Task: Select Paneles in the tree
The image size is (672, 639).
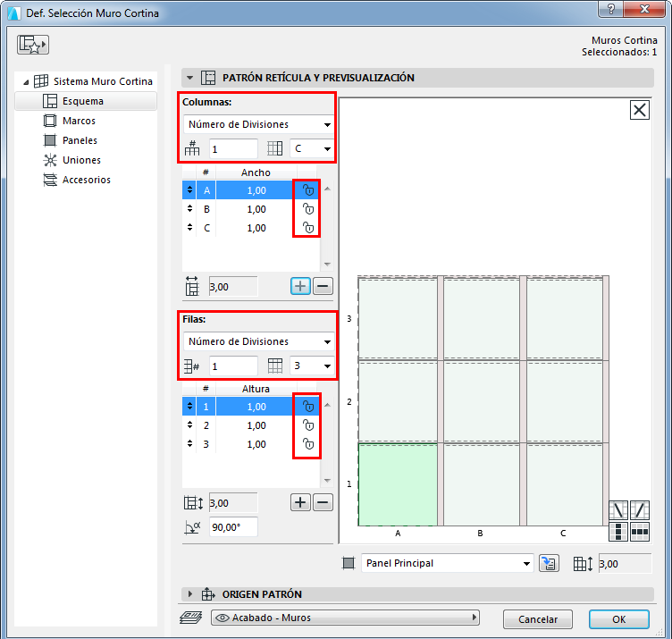Action: click(80, 140)
